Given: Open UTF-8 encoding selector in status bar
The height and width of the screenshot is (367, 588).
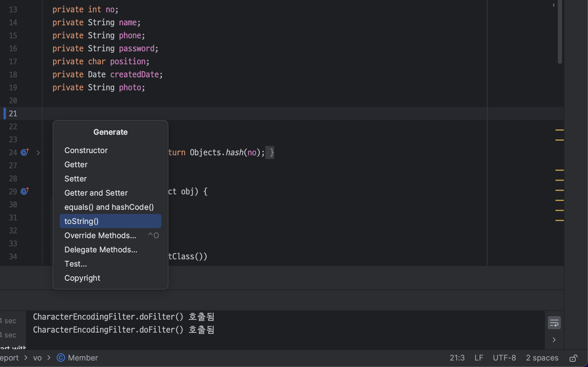Looking at the screenshot, I should pyautogui.click(x=504, y=358).
